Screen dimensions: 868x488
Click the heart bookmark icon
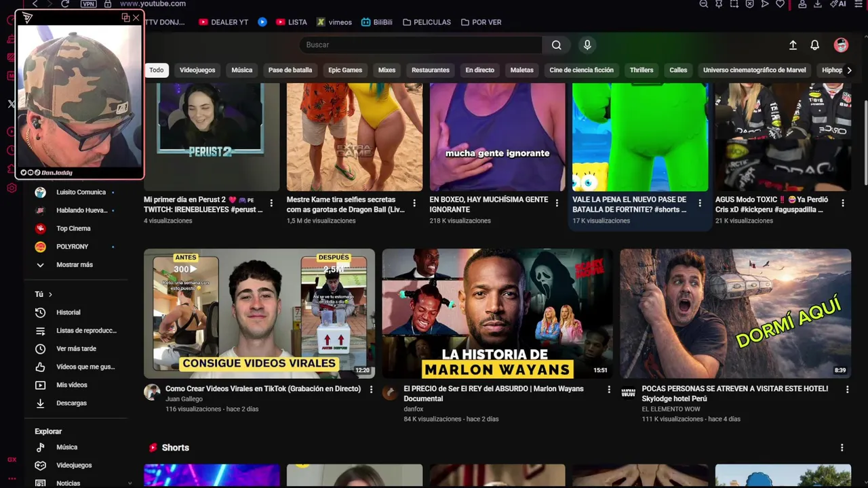point(780,4)
